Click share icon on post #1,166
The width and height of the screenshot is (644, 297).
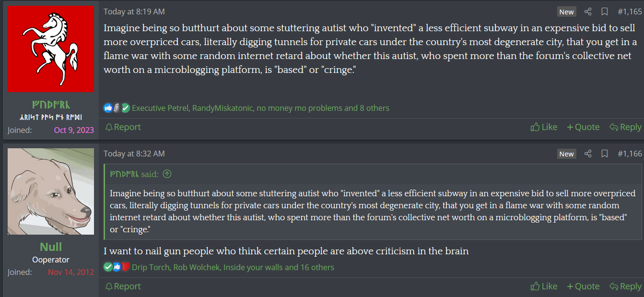pyautogui.click(x=588, y=154)
